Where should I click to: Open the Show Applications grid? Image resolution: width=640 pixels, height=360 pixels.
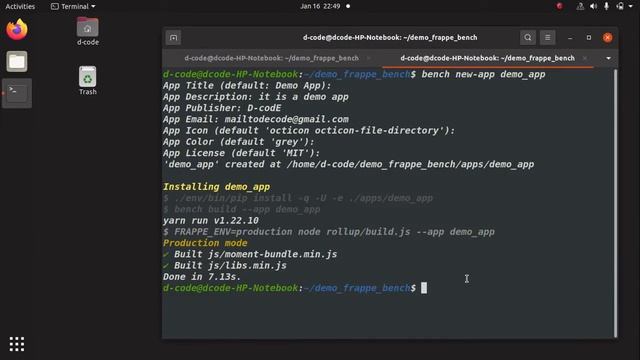[x=17, y=344]
